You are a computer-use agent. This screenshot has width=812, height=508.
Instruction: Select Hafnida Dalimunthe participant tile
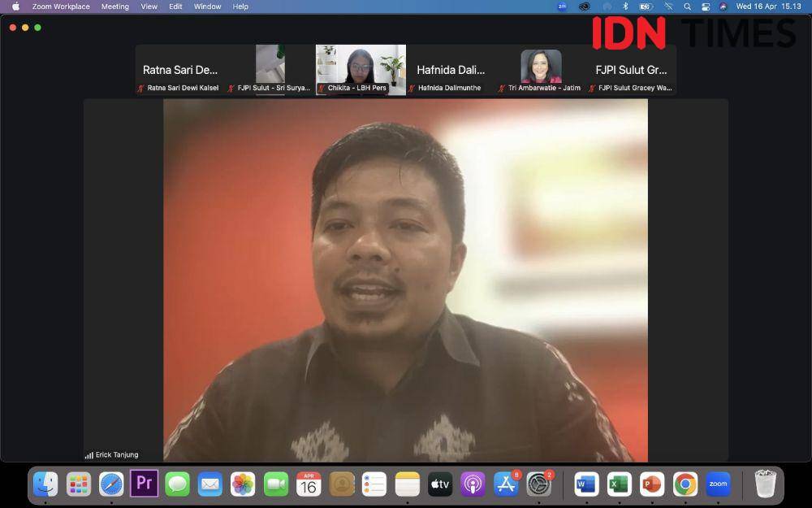click(451, 70)
